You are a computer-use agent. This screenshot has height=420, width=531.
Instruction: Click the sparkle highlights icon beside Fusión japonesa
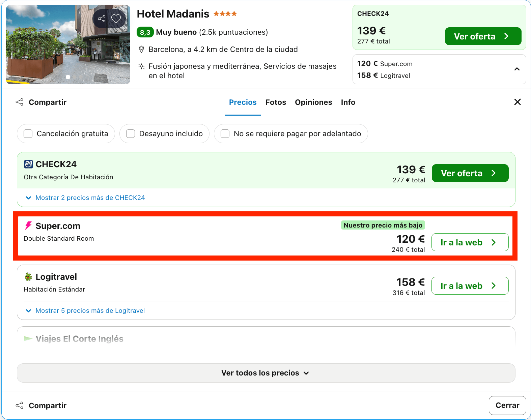click(142, 66)
